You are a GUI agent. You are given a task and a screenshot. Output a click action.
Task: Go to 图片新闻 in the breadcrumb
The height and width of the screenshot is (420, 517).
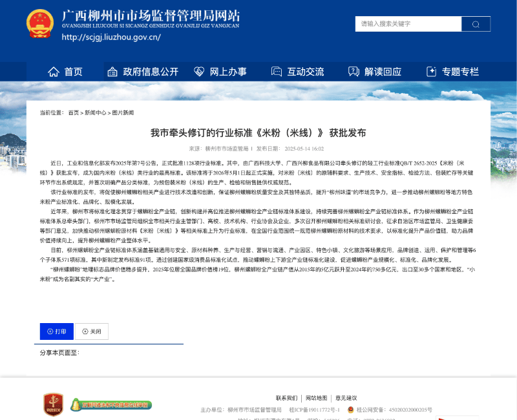coord(123,112)
